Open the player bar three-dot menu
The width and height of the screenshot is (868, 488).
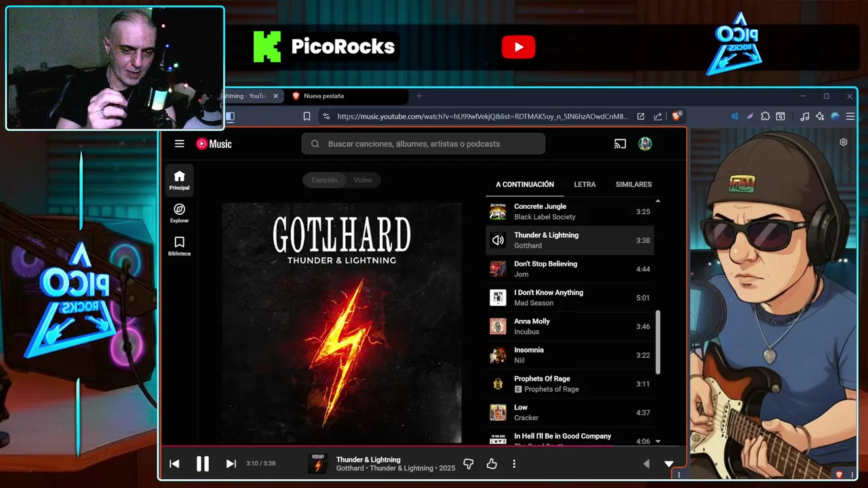[514, 464]
